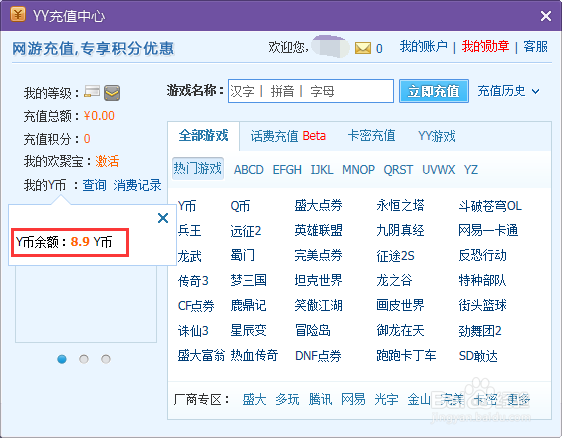The height and width of the screenshot is (438, 562).
Task: Select the IJKL letter filter
Action: 322,169
